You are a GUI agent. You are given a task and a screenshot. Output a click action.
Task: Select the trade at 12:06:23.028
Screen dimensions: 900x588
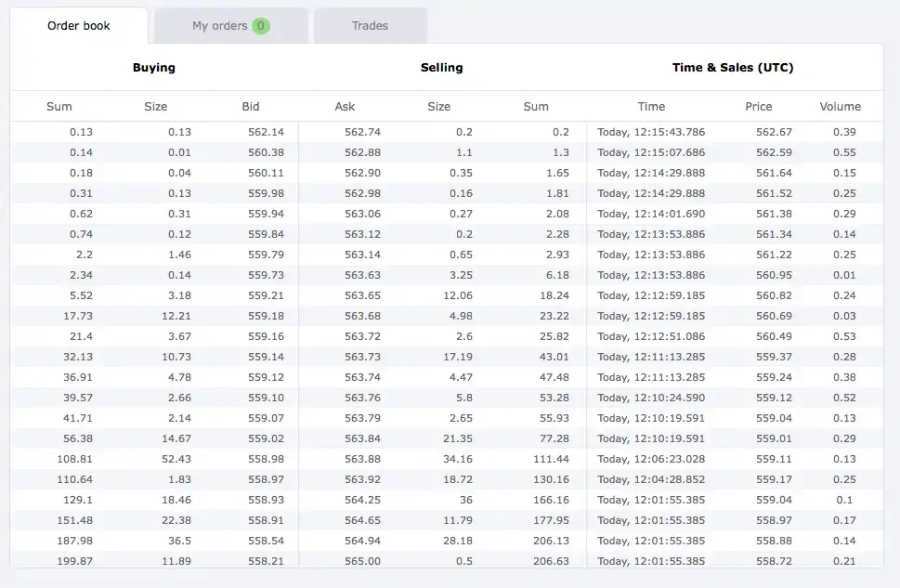coord(650,459)
